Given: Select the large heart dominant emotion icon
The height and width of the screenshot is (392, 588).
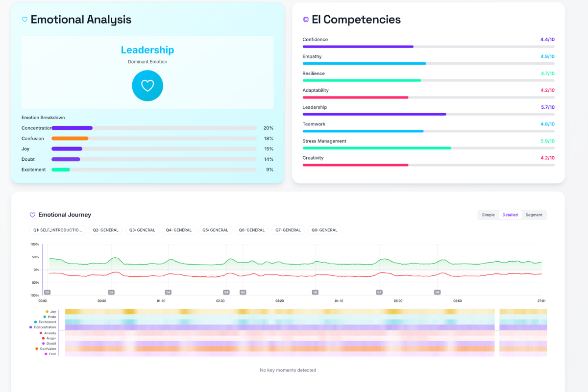Looking at the screenshot, I should (147, 85).
